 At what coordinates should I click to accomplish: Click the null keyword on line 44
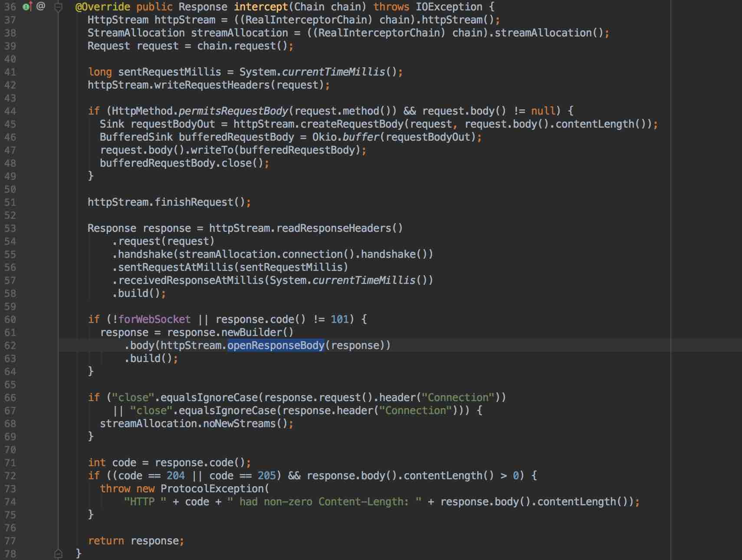tap(543, 111)
